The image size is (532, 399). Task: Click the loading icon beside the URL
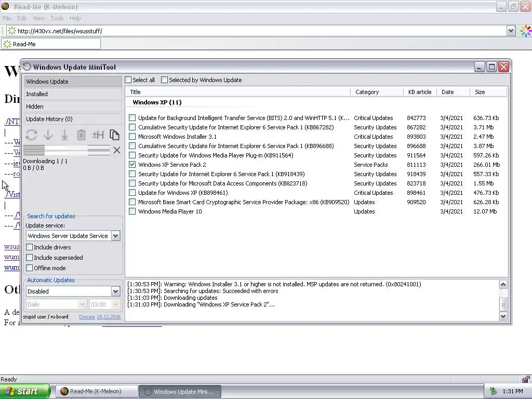(11, 31)
